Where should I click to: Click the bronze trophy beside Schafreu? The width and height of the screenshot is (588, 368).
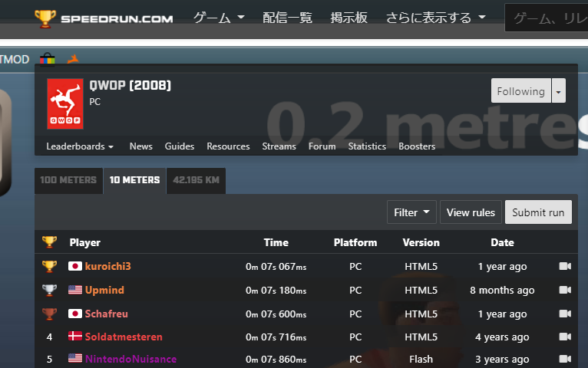pyautogui.click(x=49, y=314)
